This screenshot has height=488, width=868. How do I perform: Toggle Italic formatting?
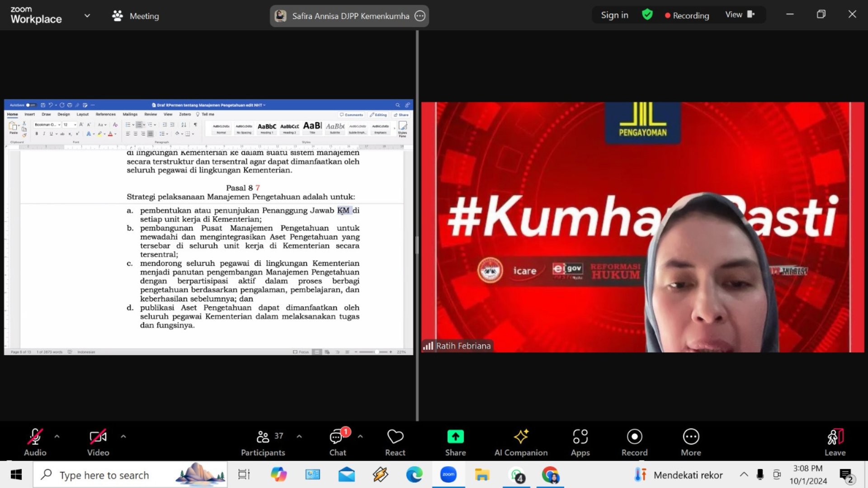pos(44,134)
